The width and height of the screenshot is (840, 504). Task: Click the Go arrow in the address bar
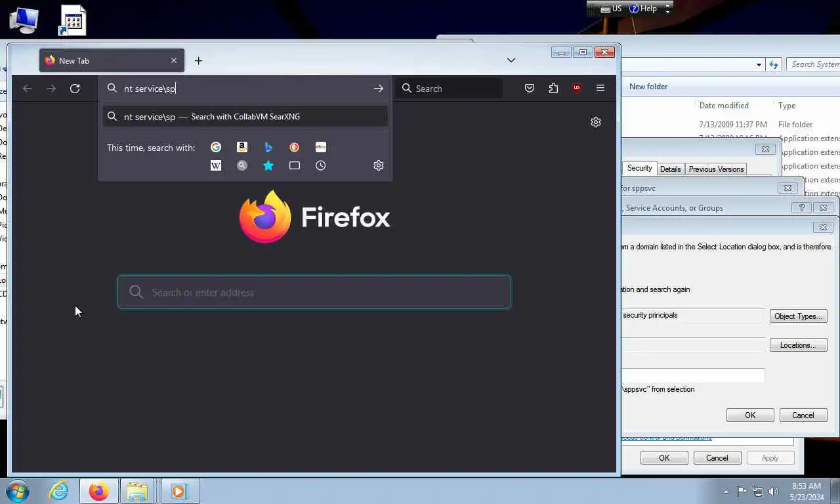tap(379, 88)
